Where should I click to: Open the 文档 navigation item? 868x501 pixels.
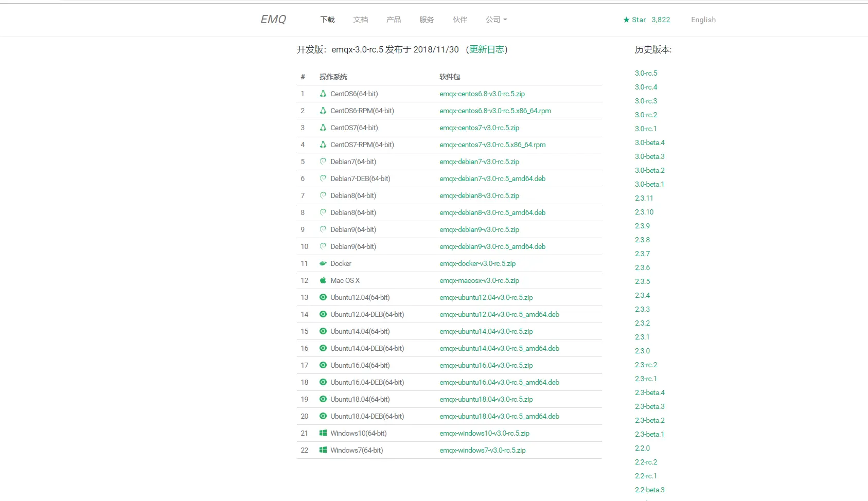(361, 20)
